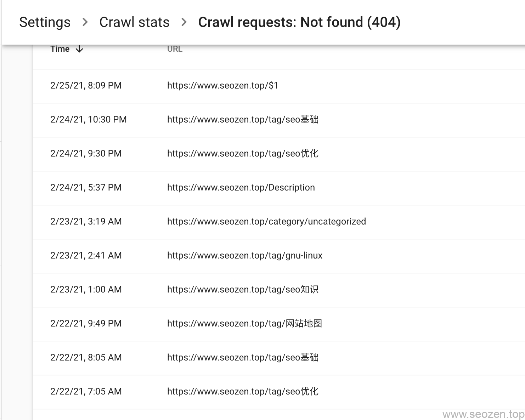Select tag/seo基础 URL crawled 2/24/21

(x=243, y=120)
